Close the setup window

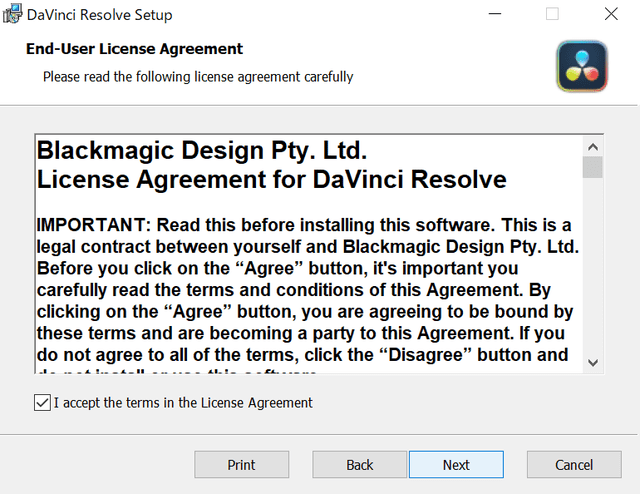(x=611, y=14)
